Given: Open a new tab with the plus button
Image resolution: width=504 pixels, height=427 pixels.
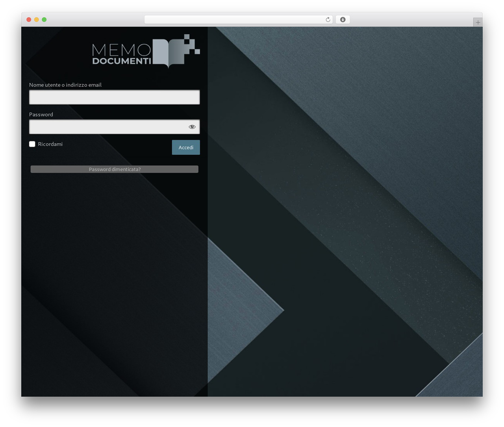Looking at the screenshot, I should 478,22.
